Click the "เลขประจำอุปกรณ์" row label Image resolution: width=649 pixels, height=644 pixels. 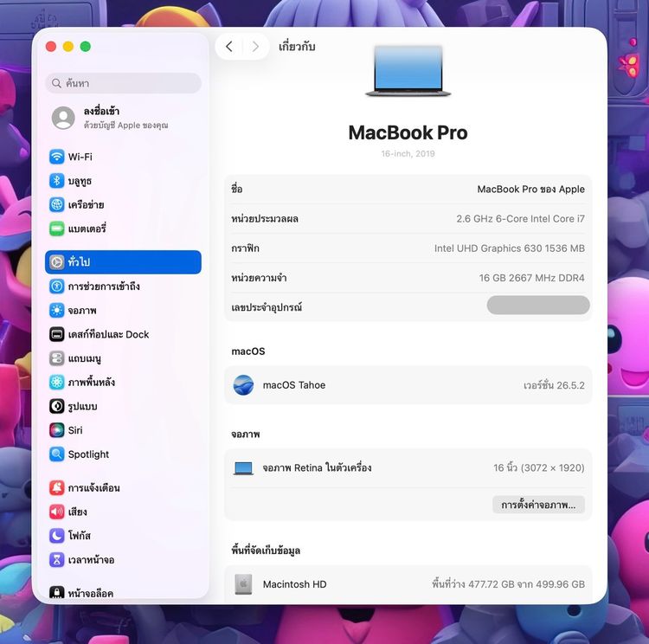click(x=267, y=307)
